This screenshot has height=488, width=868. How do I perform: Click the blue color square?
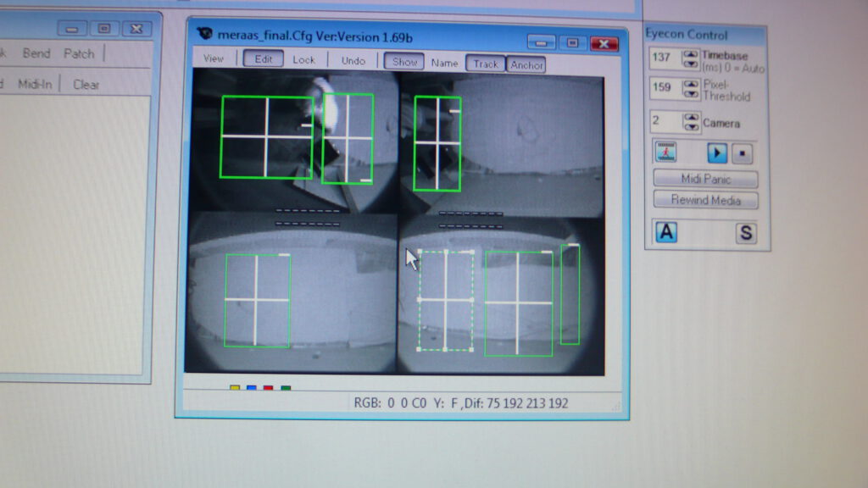[x=251, y=388]
